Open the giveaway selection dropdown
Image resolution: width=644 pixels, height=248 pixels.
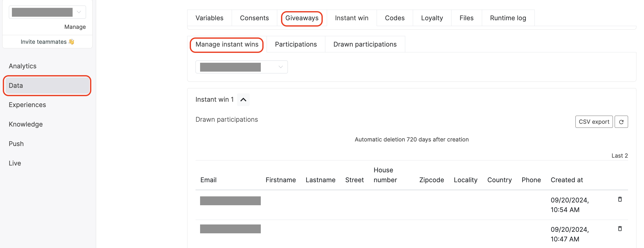241,67
